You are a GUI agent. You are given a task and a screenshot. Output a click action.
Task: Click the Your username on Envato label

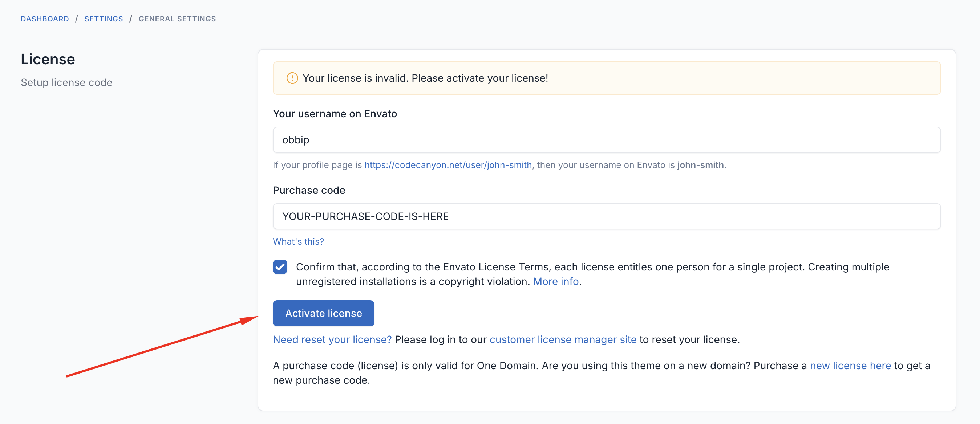coord(335,113)
